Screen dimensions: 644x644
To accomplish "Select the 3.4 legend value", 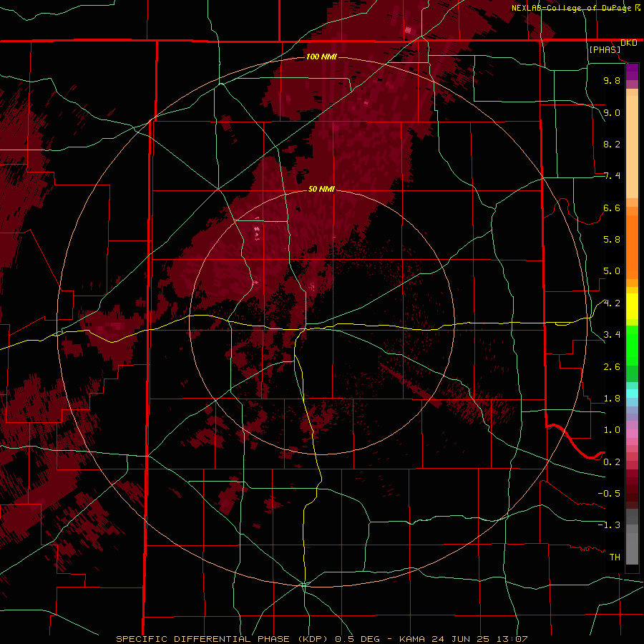I will point(612,335).
